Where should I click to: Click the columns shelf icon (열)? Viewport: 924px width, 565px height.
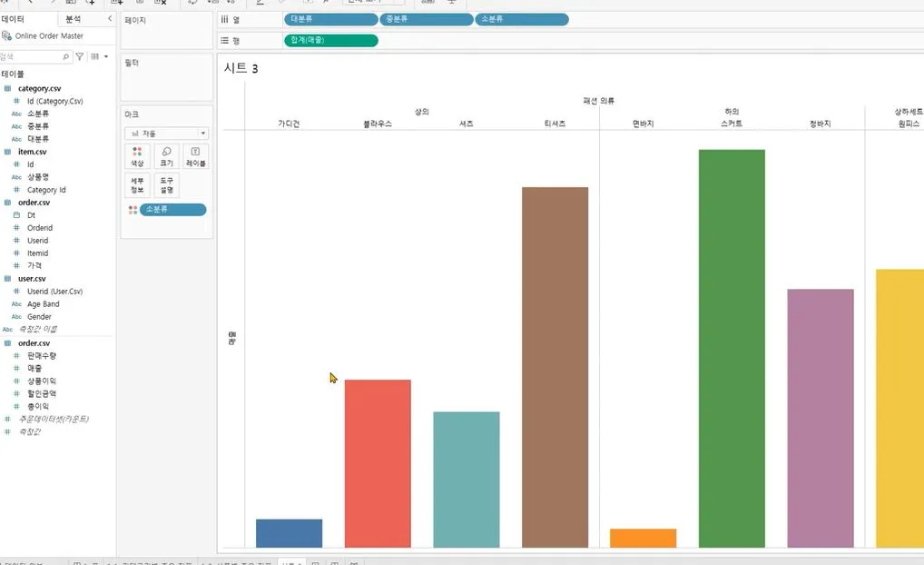(224, 19)
